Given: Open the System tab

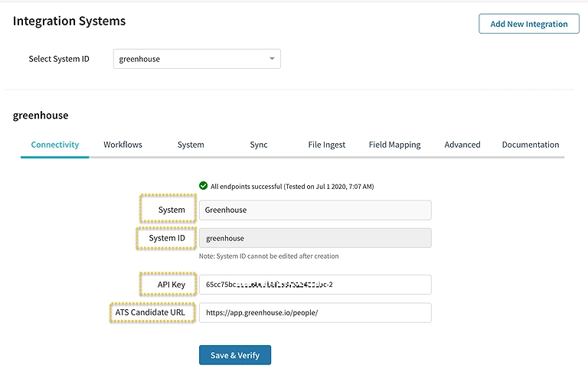Looking at the screenshot, I should (191, 145).
